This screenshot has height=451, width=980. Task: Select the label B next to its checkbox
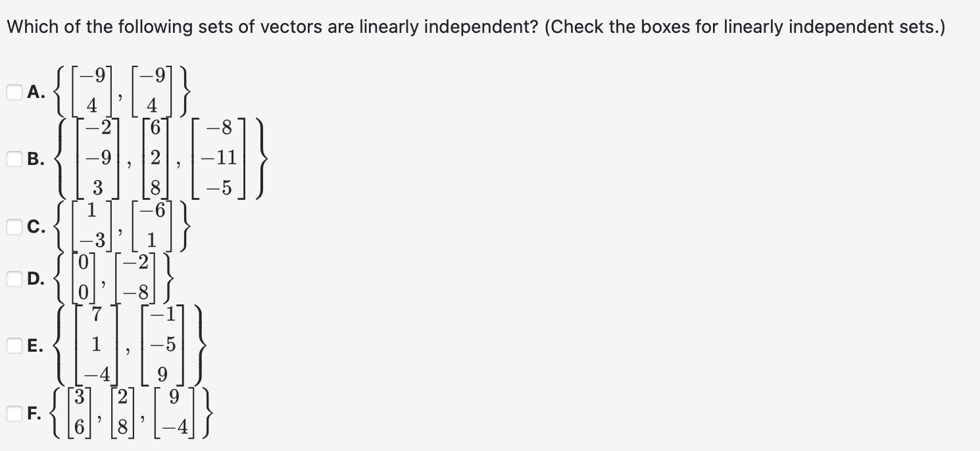[35, 158]
